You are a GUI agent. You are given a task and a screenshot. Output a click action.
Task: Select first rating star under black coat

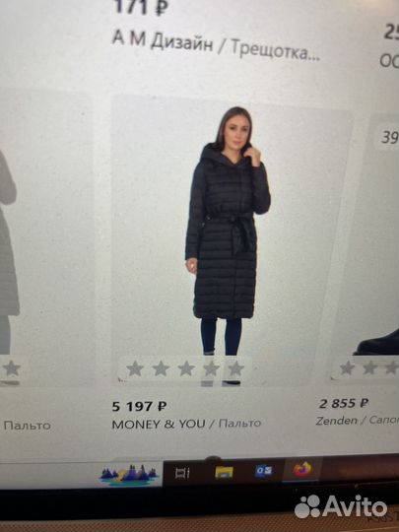pos(135,368)
